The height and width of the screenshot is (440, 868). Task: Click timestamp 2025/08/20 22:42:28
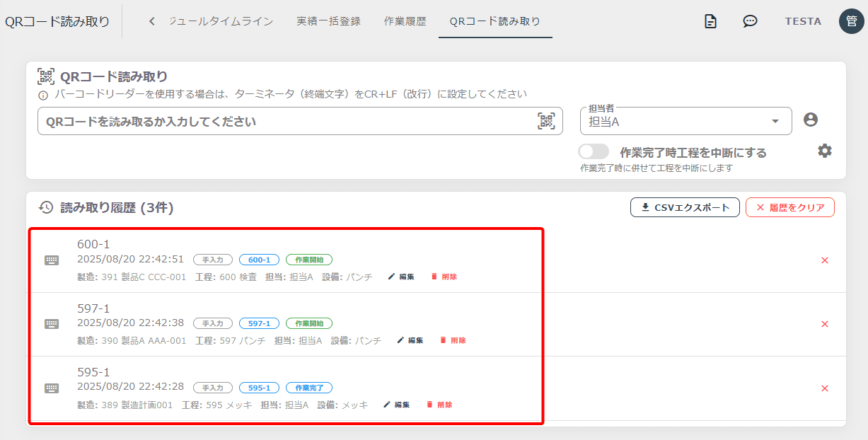pyautogui.click(x=131, y=387)
